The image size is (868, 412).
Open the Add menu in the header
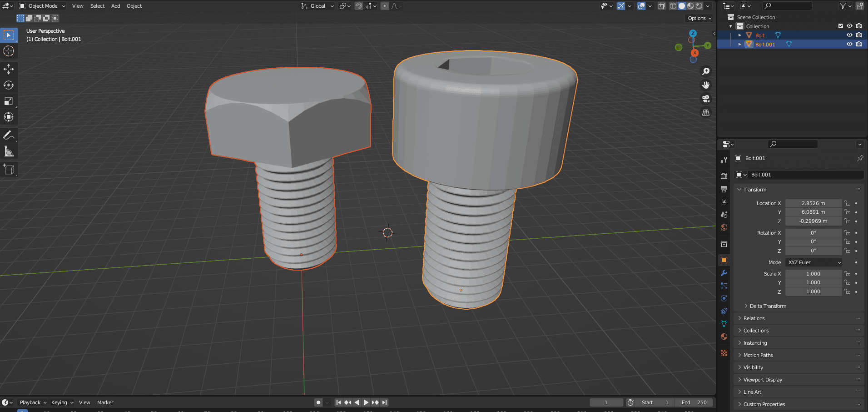pos(116,6)
